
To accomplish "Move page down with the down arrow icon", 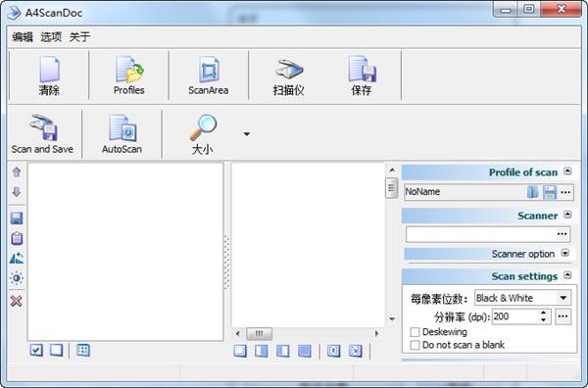I will coord(17,192).
